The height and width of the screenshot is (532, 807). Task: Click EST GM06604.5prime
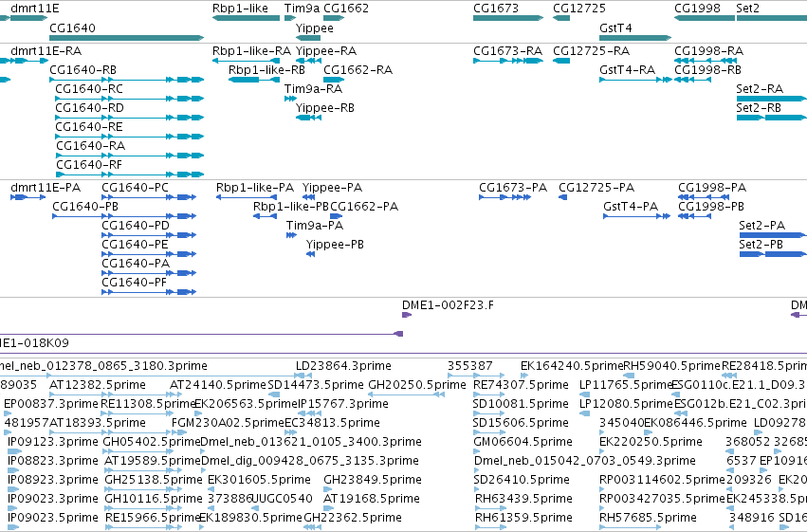[523, 443]
